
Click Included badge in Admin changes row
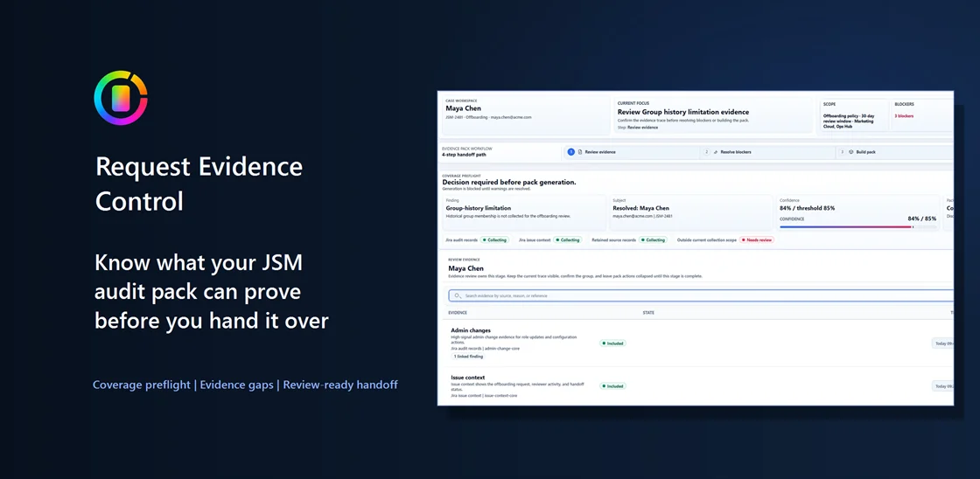click(612, 343)
